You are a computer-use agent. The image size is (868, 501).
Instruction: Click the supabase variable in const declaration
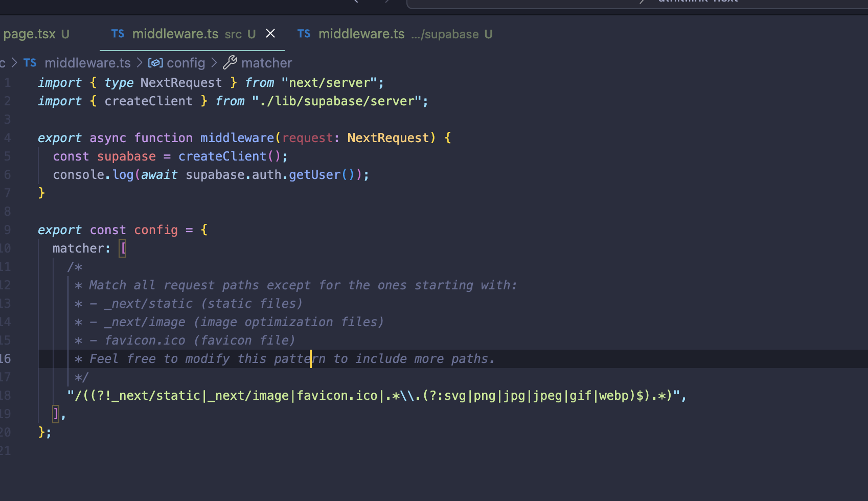pyautogui.click(x=126, y=156)
